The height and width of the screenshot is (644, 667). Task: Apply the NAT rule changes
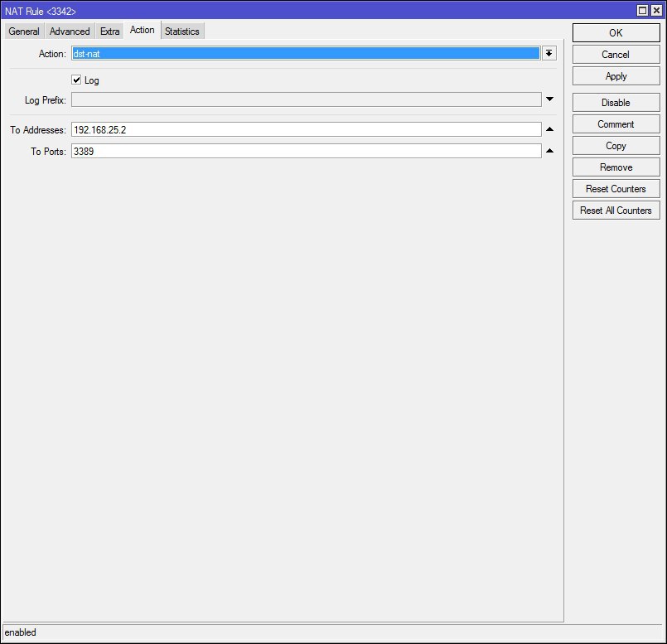pyautogui.click(x=616, y=76)
